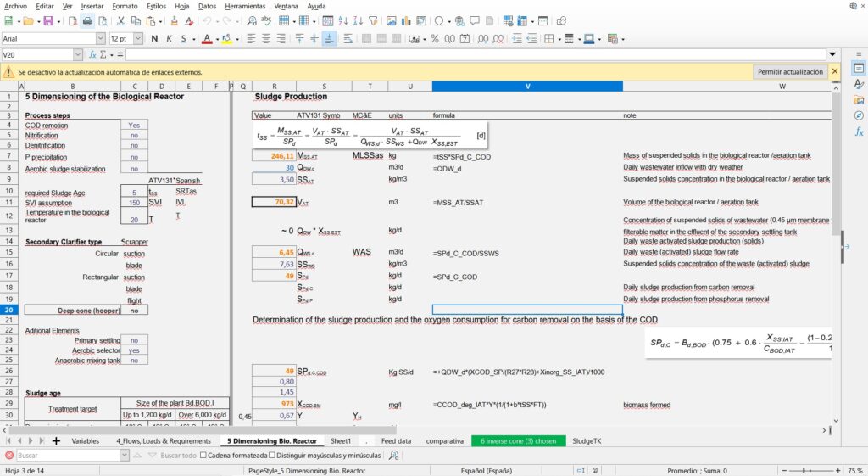
Task: Open the Function Wizard fx icon
Action: 92,55
